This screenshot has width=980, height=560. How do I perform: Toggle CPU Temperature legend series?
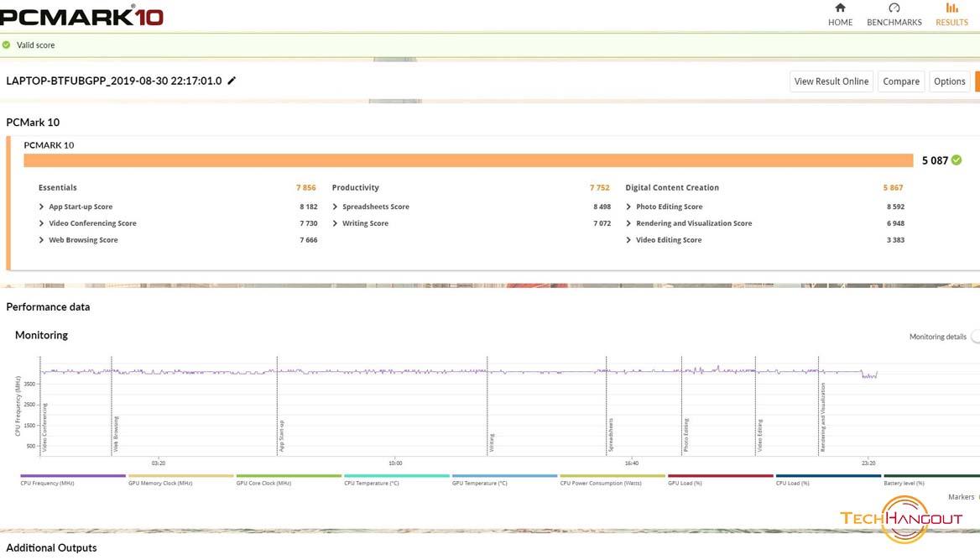tap(396, 479)
